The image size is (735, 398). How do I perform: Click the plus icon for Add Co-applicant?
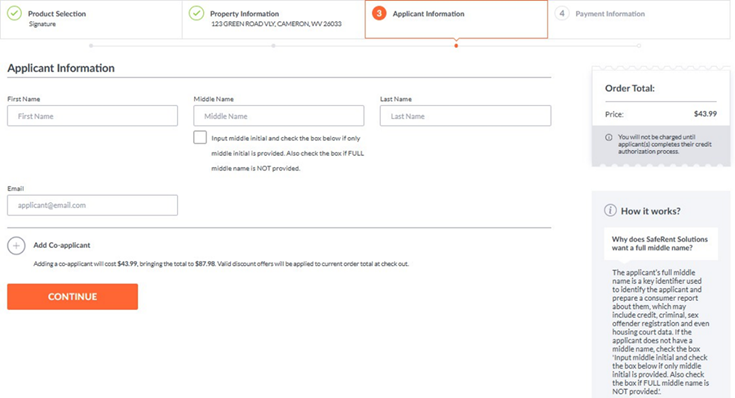coord(16,245)
